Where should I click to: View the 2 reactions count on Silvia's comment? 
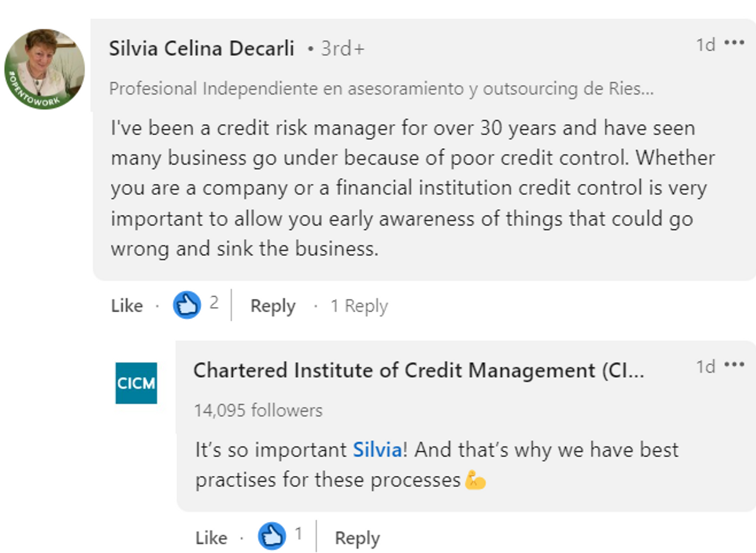214,303
